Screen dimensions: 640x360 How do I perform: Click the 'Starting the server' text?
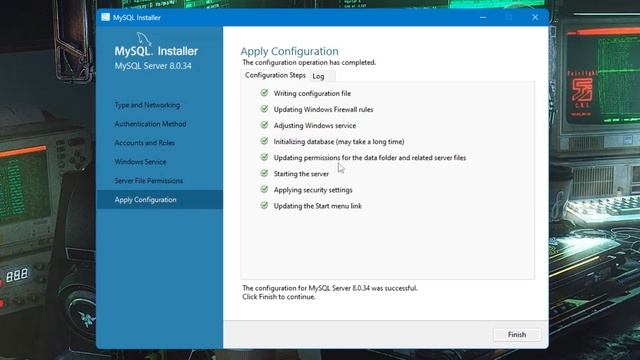(x=301, y=174)
